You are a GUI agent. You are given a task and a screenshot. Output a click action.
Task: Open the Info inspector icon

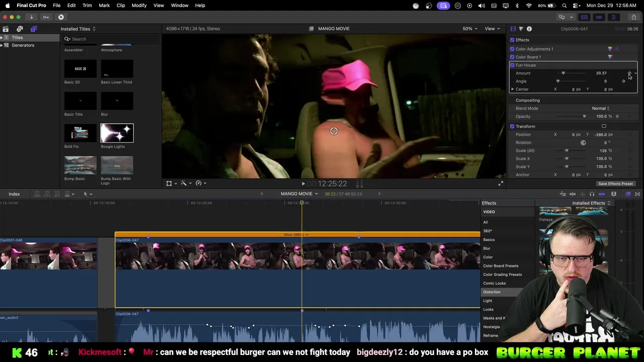click(529, 29)
